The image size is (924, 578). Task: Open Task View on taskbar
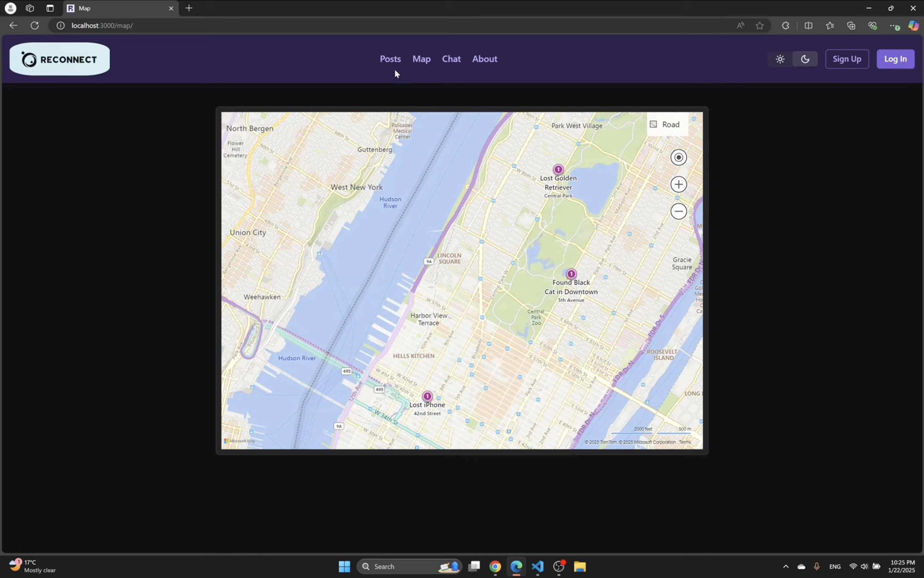(474, 567)
